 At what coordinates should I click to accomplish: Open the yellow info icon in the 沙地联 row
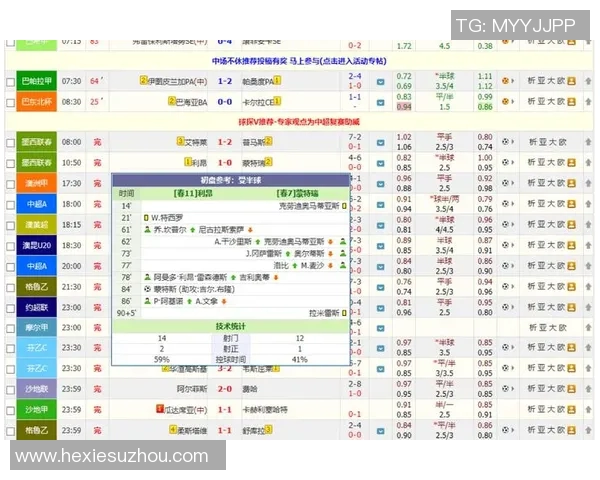571,389
